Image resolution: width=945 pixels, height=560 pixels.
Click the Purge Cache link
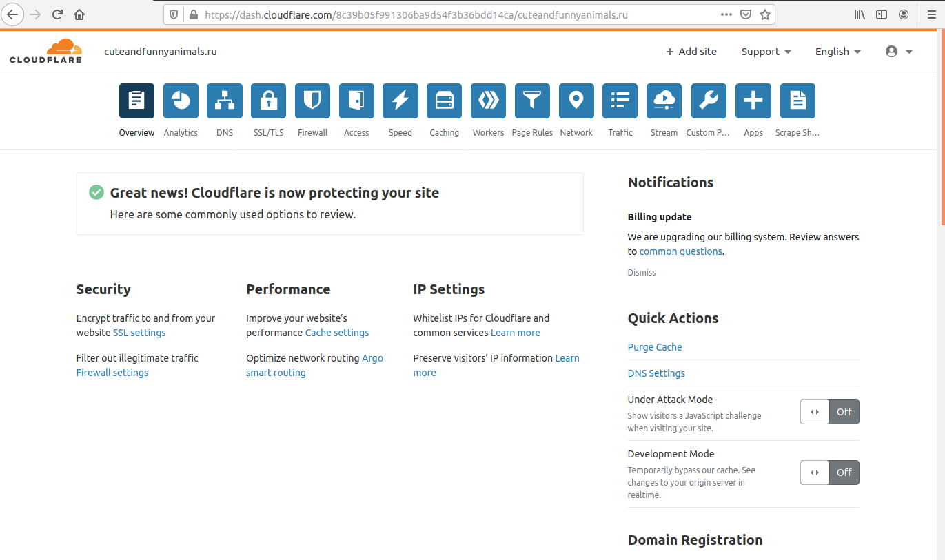coord(655,347)
